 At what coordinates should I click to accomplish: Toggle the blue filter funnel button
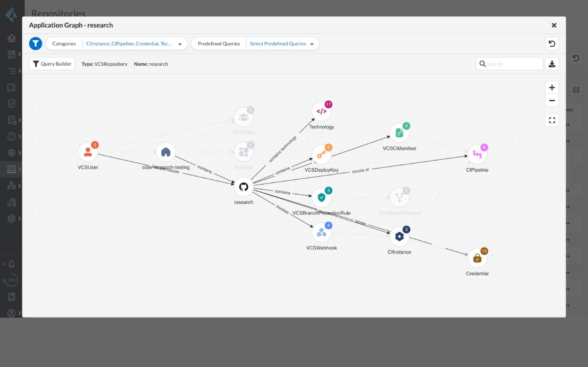point(36,43)
